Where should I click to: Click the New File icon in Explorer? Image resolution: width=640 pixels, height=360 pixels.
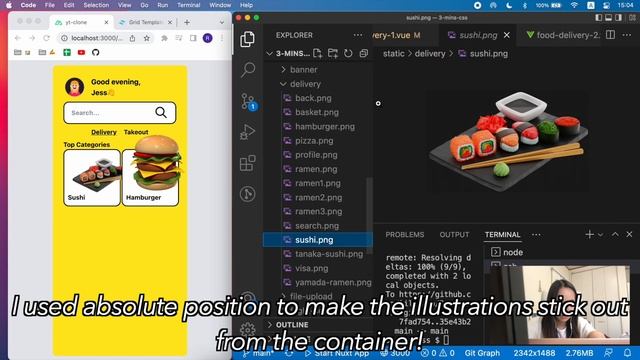click(x=318, y=53)
